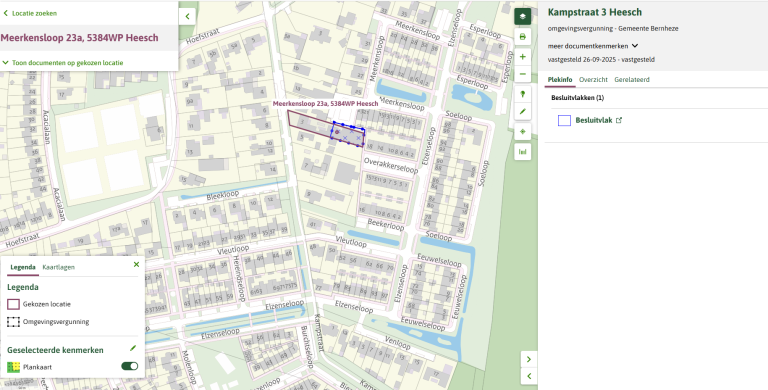Edit selected kenmerken with pencil icon
This screenshot has height=390, width=768.
point(133,348)
